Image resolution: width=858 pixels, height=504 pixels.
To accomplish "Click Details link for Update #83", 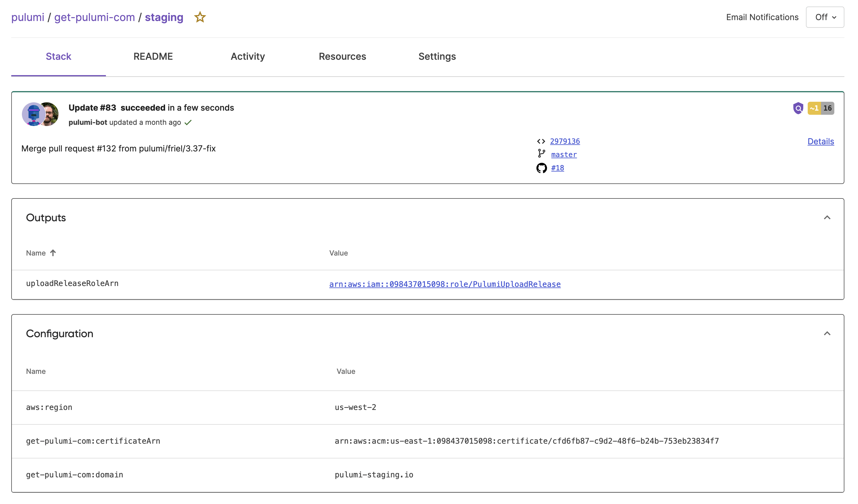I will pyautogui.click(x=821, y=140).
